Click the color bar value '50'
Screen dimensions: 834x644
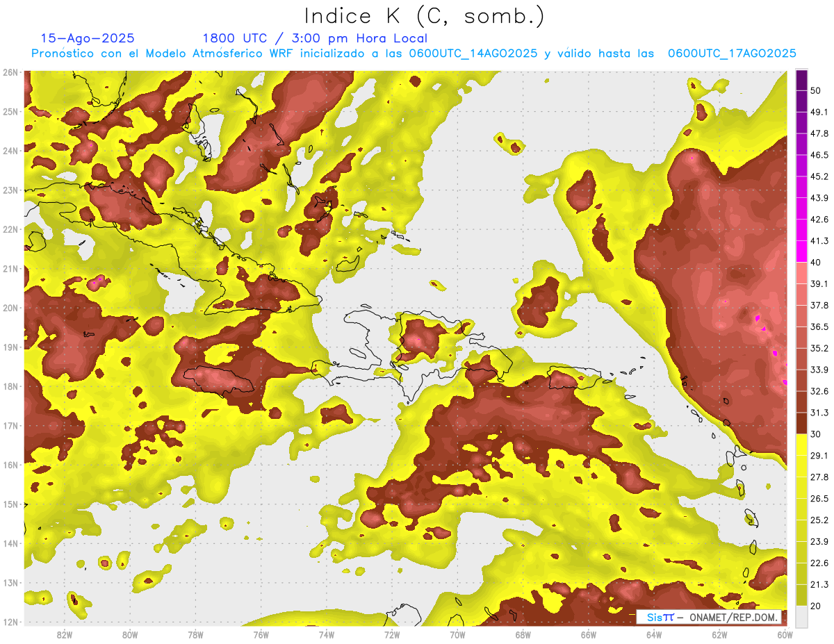tap(816, 90)
